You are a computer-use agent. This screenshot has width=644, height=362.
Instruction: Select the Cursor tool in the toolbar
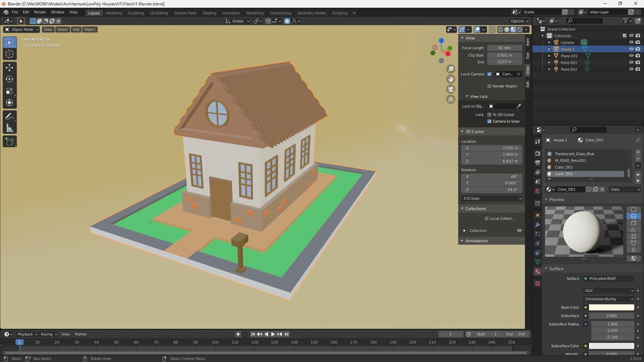(9, 54)
